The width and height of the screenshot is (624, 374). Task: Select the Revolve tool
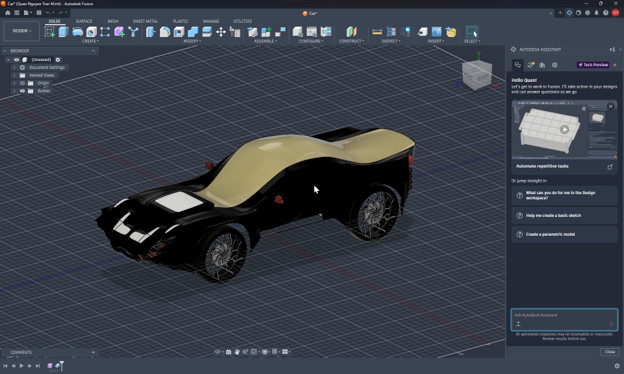point(77,32)
